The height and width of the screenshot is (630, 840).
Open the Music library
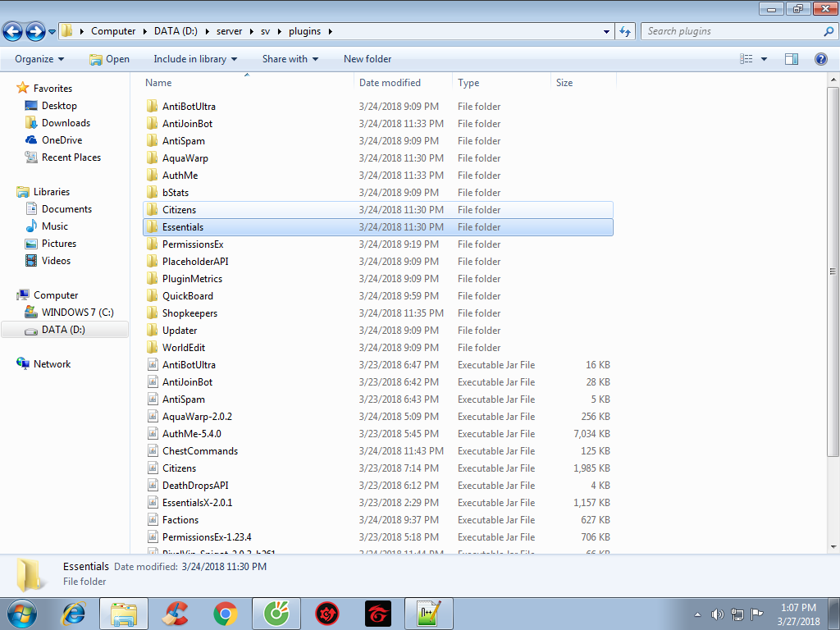55,226
